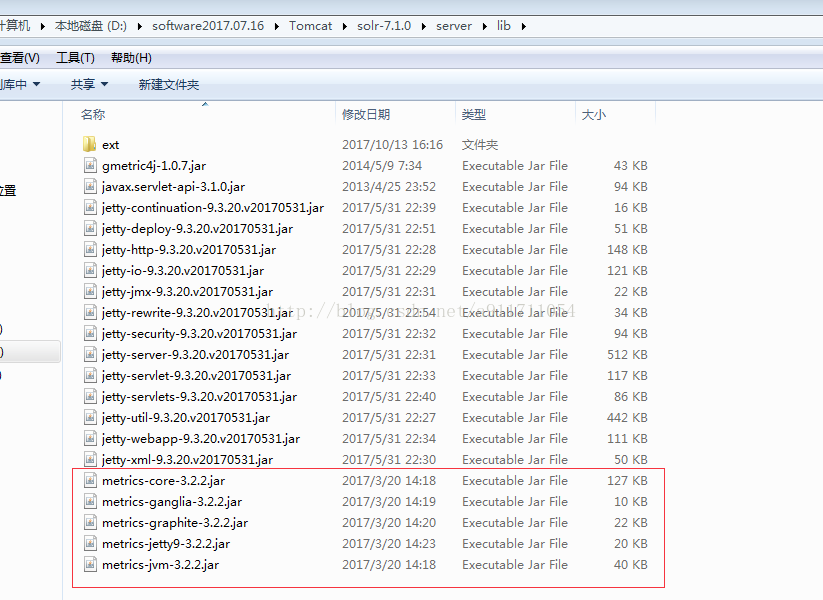Select file name jetty-http-9.3.20.v20170531.jar
823x600 pixels.
189,250
